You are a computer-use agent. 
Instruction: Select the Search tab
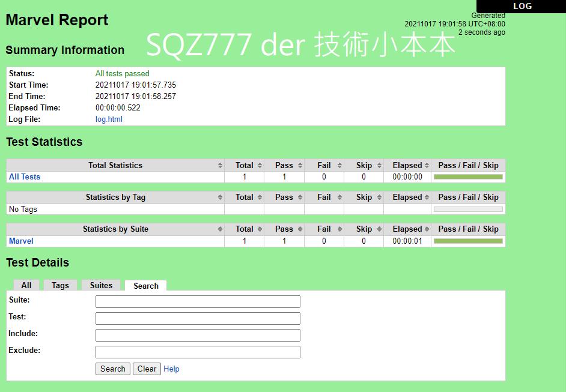(x=146, y=286)
